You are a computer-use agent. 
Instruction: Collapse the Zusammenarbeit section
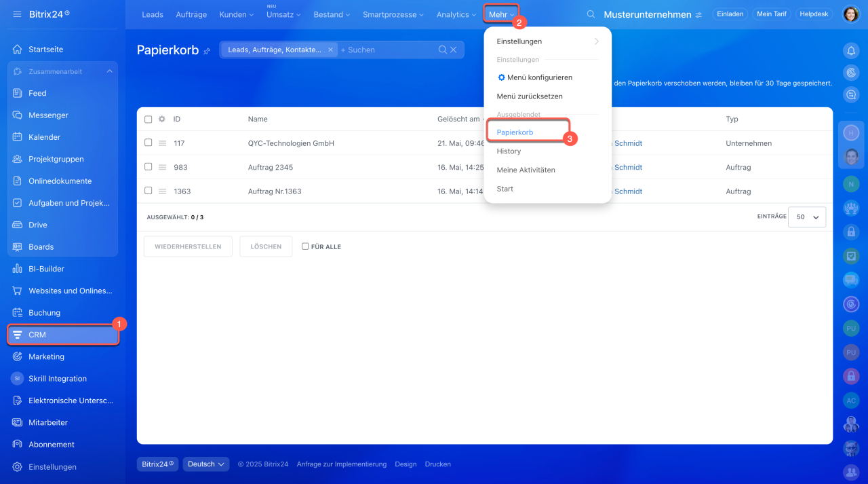(109, 71)
